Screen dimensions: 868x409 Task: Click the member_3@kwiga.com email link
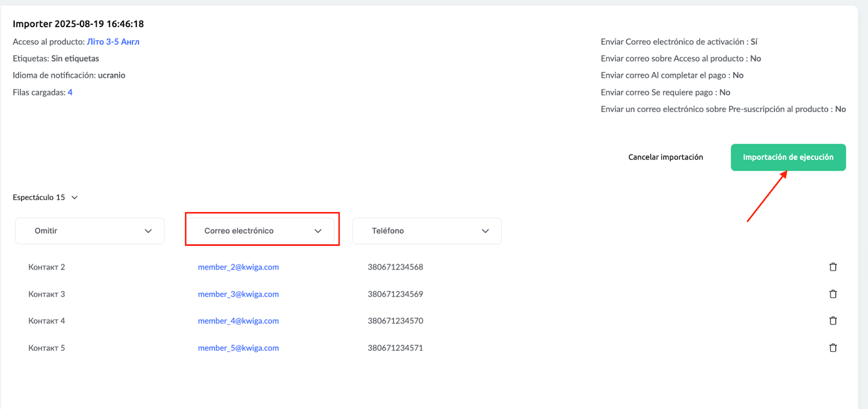tap(238, 294)
